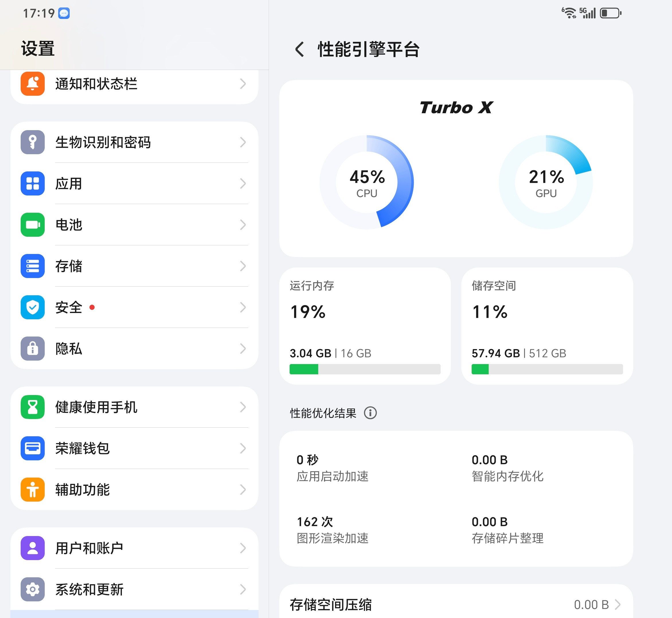Tap the 45% CPU usage ring chart
Image resolution: width=672 pixels, height=618 pixels.
coord(367,182)
